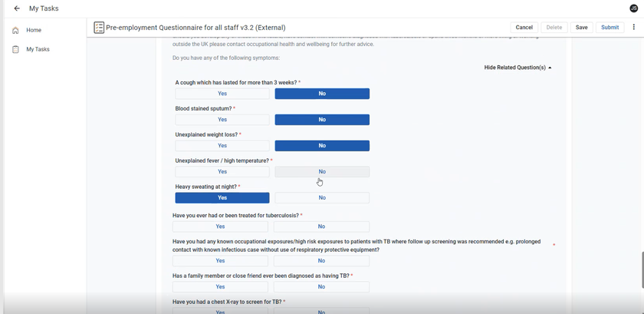644x314 pixels.
Task: Select No for unexplained weight loss
Action: pyautogui.click(x=322, y=145)
